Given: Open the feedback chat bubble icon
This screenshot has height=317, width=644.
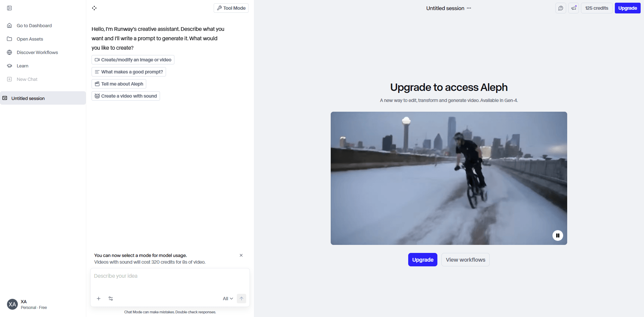Looking at the screenshot, I should [560, 8].
